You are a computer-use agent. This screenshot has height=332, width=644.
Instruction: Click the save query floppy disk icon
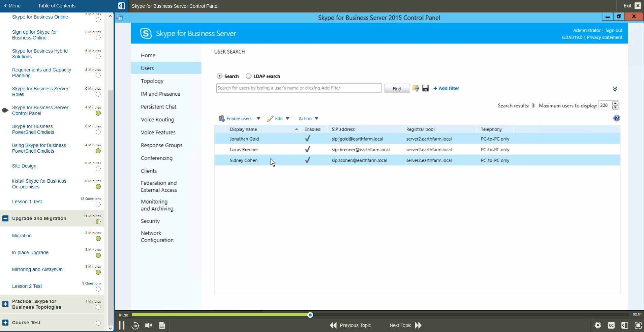click(426, 88)
